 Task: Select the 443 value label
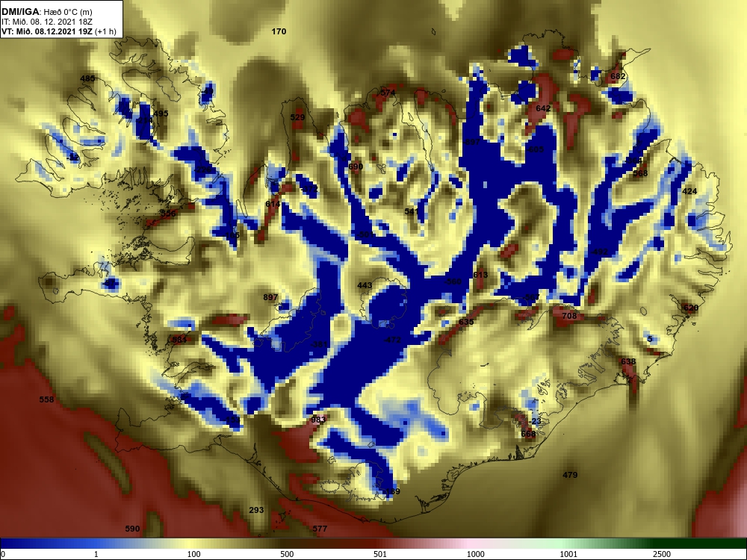point(365,285)
